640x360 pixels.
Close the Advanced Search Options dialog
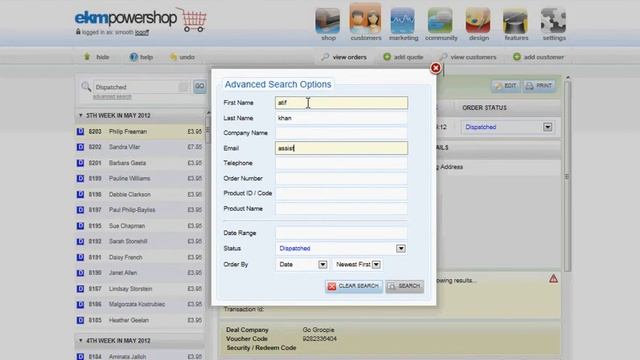click(436, 68)
